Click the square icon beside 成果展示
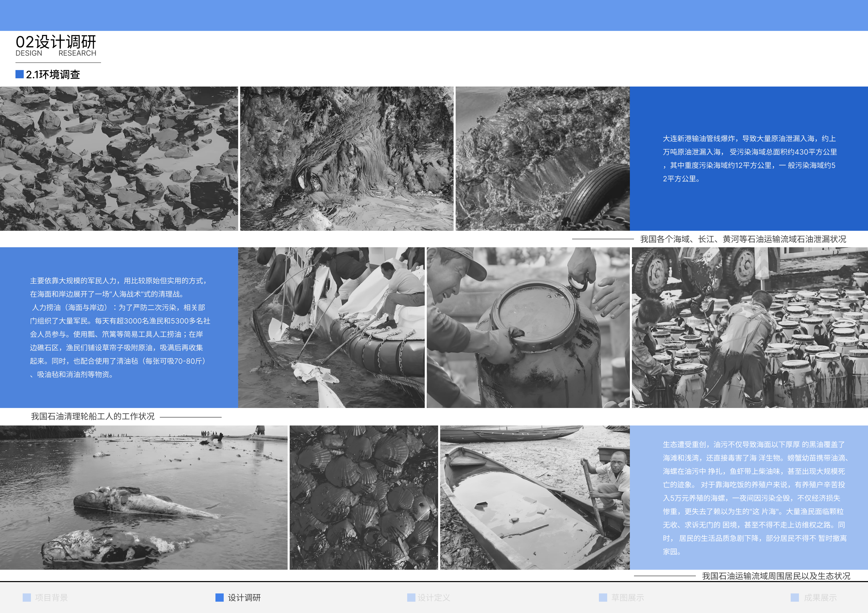Viewport: 868px width, 613px height. [x=795, y=598]
